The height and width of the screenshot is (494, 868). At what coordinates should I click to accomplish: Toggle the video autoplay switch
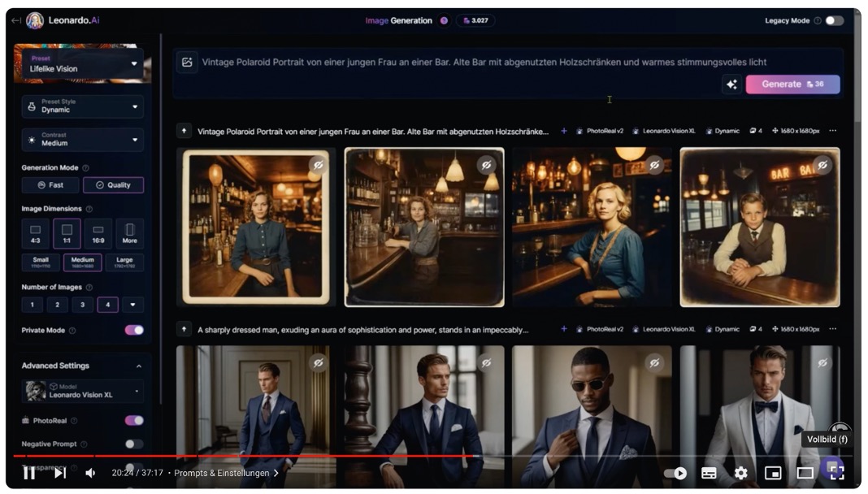[x=675, y=473]
